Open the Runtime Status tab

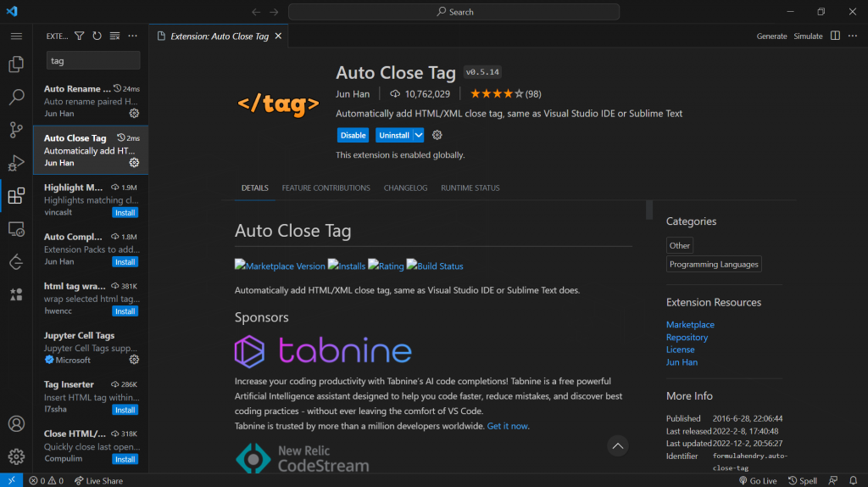pyautogui.click(x=470, y=188)
